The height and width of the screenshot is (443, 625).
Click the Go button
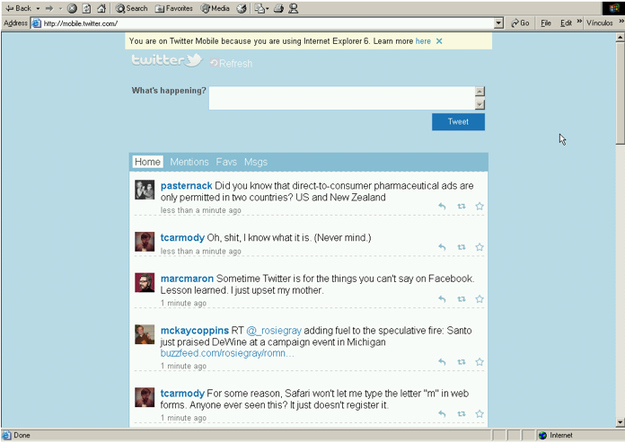(x=521, y=23)
